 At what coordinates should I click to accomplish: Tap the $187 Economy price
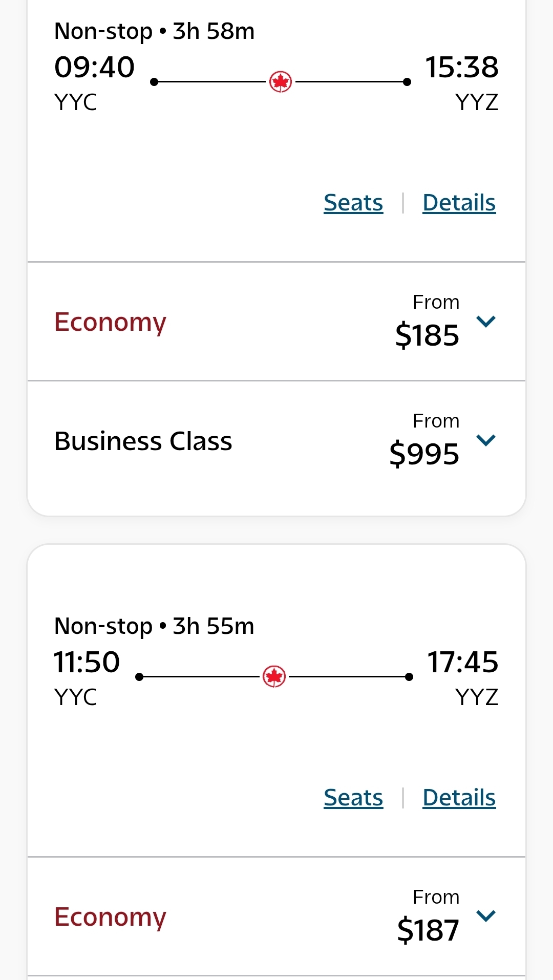point(428,931)
